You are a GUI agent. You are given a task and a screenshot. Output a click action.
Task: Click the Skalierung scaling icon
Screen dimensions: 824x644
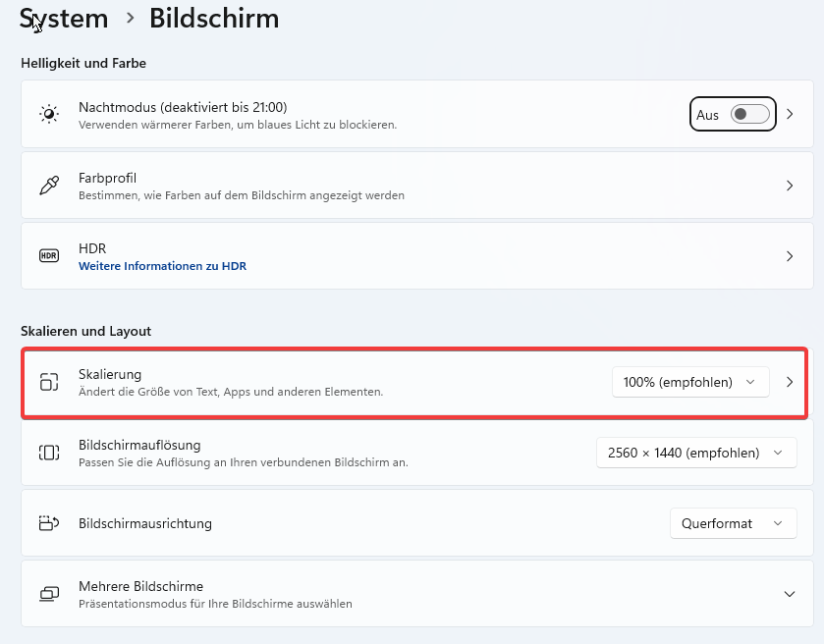49,382
